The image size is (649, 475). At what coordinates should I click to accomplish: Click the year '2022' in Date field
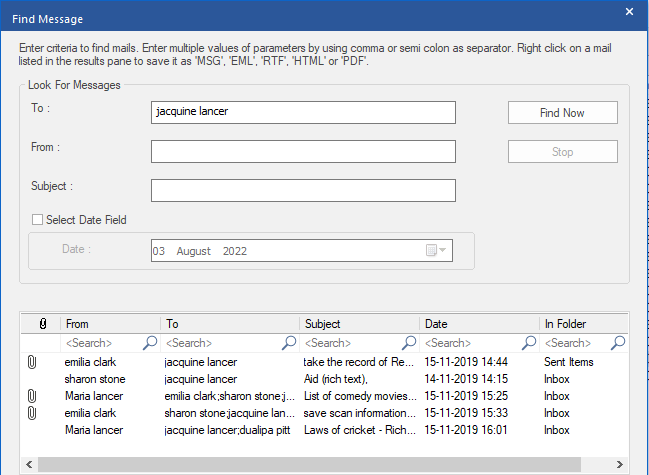click(x=235, y=251)
